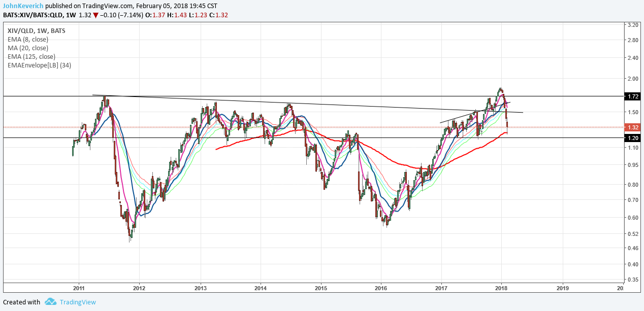Click the C:1.32 close value in header
644x311 pixels.
[219, 15]
